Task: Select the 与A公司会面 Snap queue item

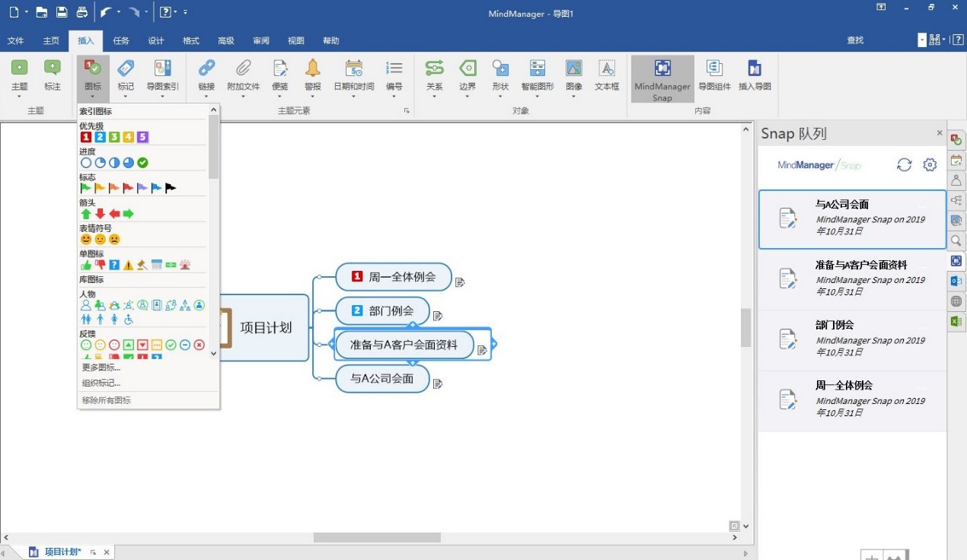Action: coord(851,219)
